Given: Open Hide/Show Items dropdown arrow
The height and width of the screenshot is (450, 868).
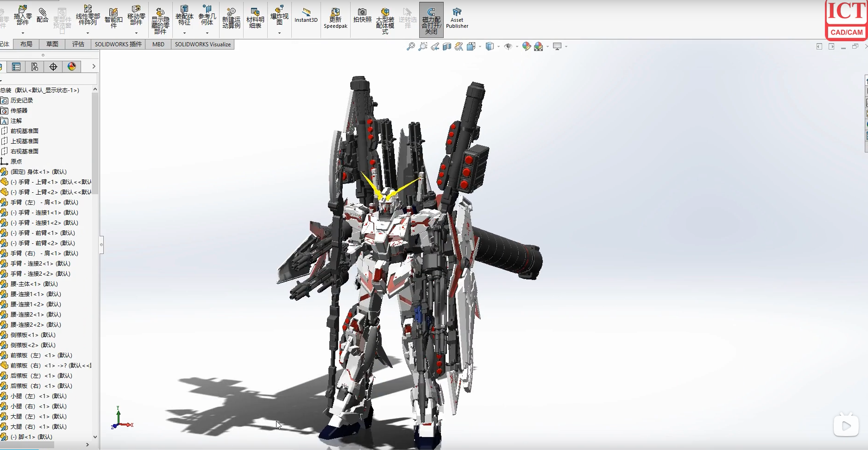Looking at the screenshot, I should (x=517, y=46).
